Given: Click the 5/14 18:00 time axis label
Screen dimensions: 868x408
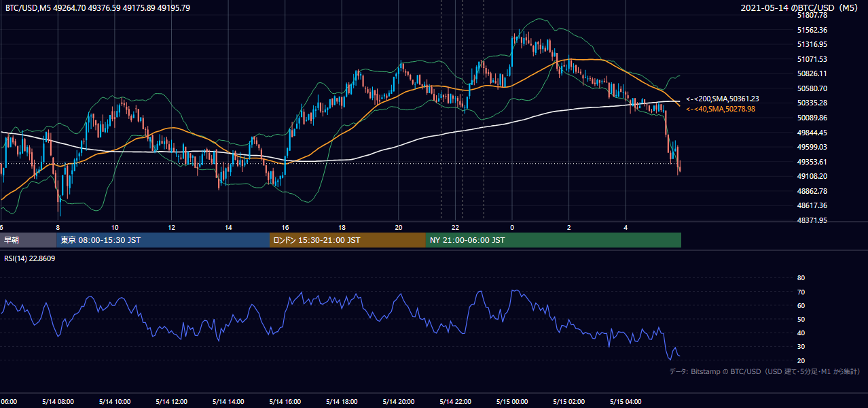Looking at the screenshot, I should pos(342,402).
